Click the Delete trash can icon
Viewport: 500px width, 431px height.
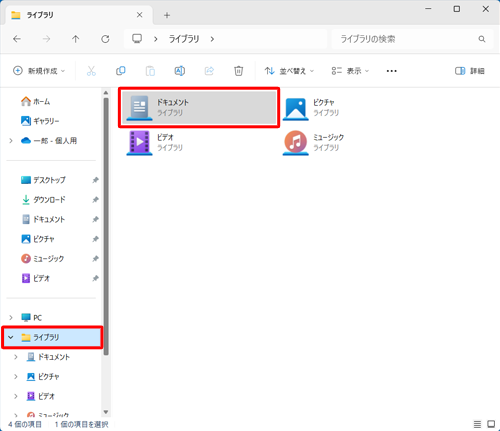(238, 71)
